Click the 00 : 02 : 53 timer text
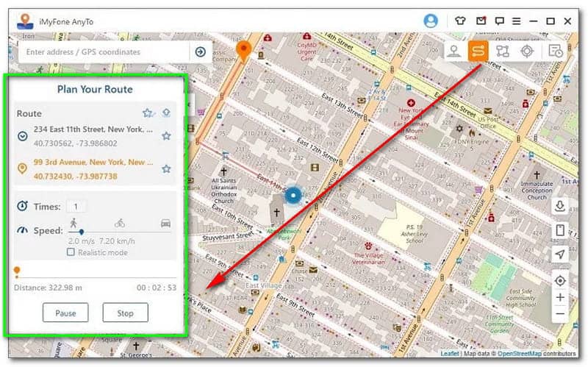 pos(157,288)
